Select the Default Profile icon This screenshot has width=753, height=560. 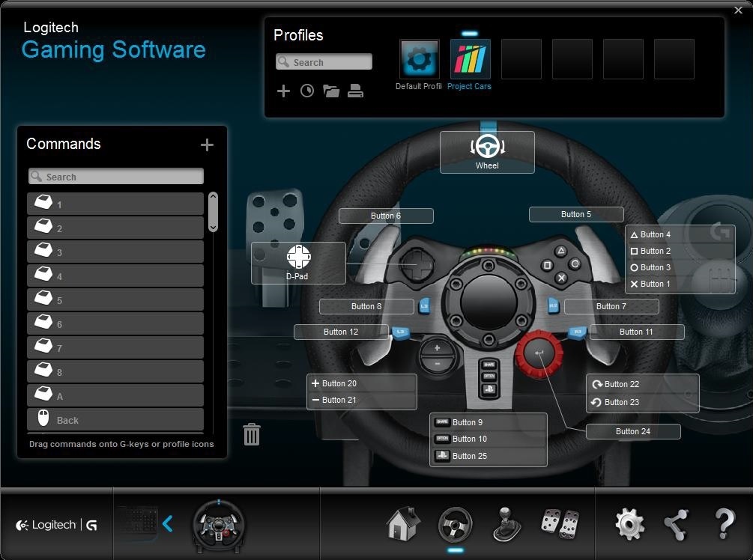click(419, 60)
